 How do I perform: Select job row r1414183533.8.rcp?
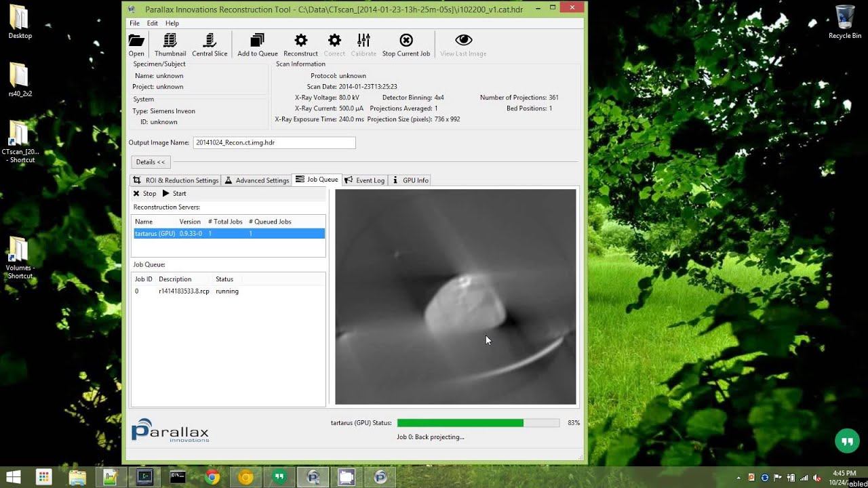pos(228,291)
